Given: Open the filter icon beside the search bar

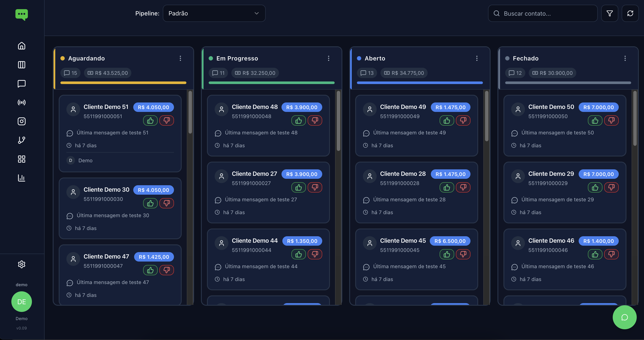Looking at the screenshot, I should click(x=610, y=13).
